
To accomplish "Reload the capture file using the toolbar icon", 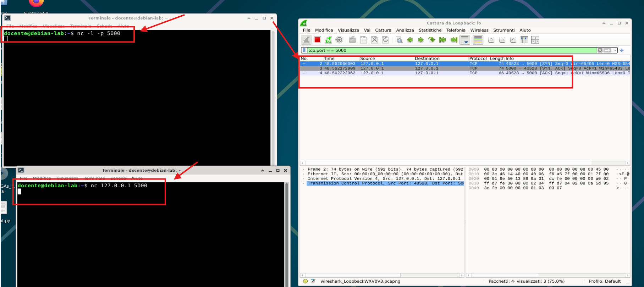I will click(x=385, y=40).
